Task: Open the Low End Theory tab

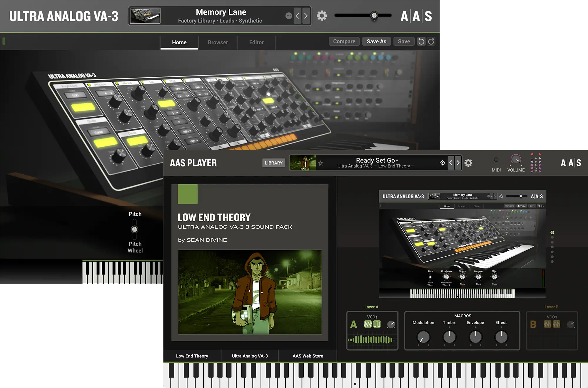Action: coord(192,356)
